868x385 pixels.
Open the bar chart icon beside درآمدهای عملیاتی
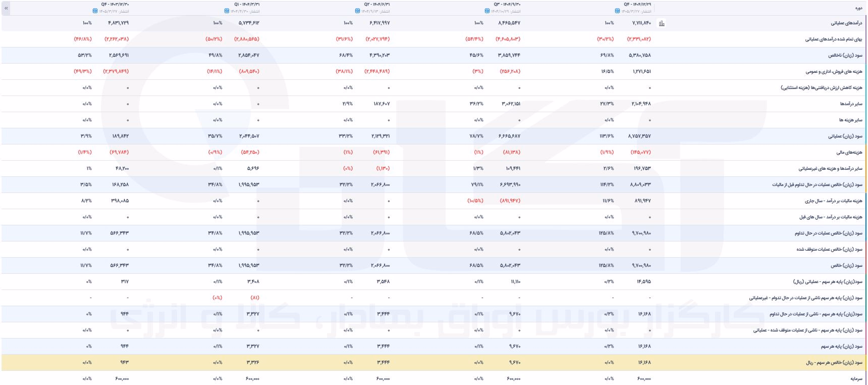coord(662,23)
